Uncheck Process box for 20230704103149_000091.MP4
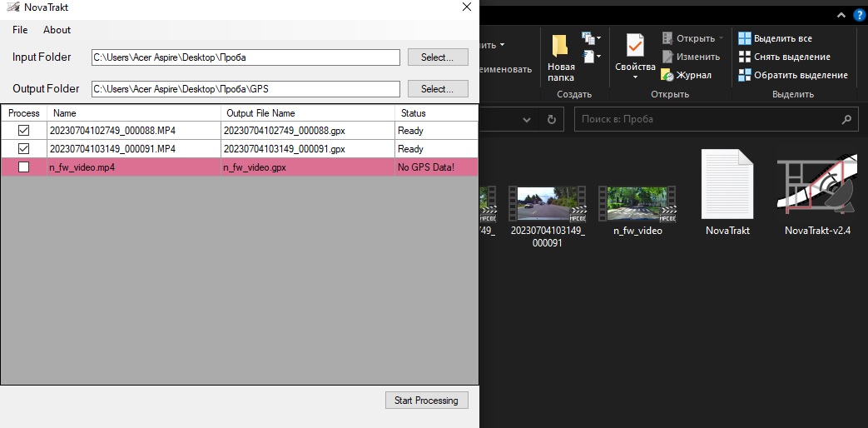This screenshot has height=428, width=868. (23, 149)
